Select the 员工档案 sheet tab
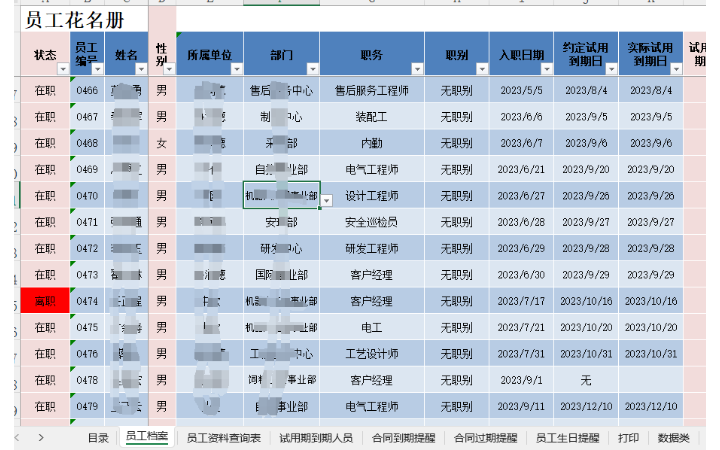The width and height of the screenshot is (720, 450). coord(147,436)
